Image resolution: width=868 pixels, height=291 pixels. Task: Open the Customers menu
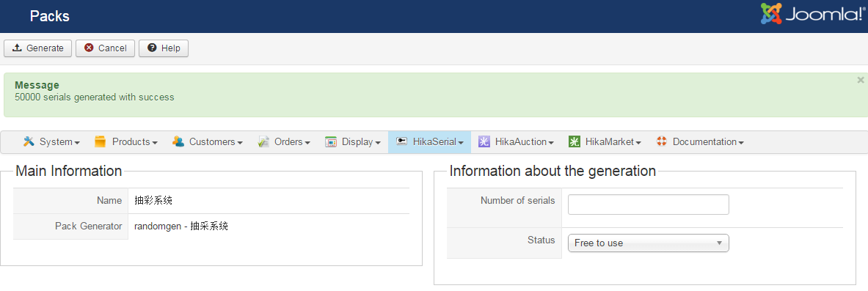(x=208, y=142)
